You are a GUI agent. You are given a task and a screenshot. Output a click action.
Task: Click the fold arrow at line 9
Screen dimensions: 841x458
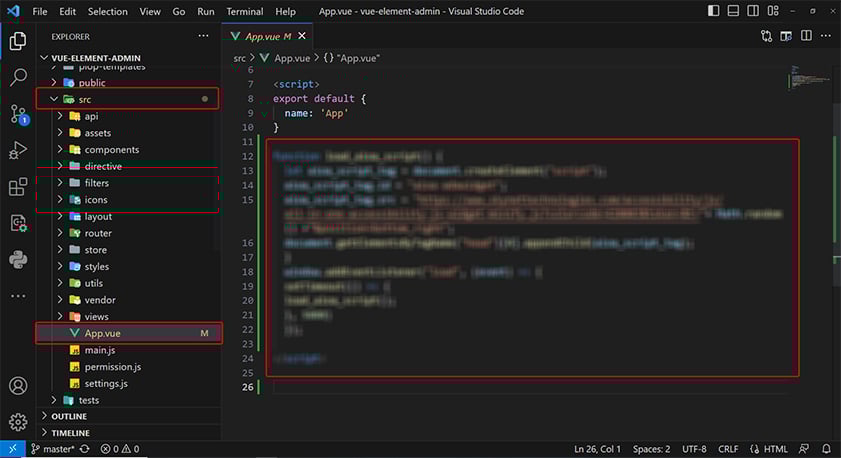(264, 114)
